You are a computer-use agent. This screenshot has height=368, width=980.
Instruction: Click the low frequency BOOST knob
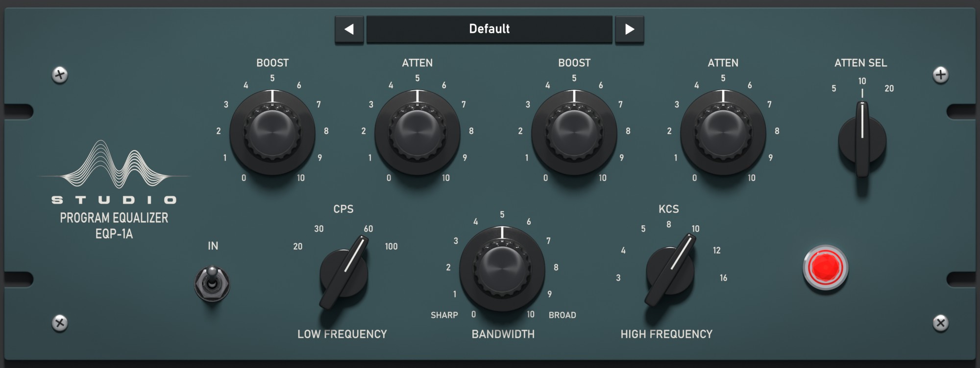272,132
